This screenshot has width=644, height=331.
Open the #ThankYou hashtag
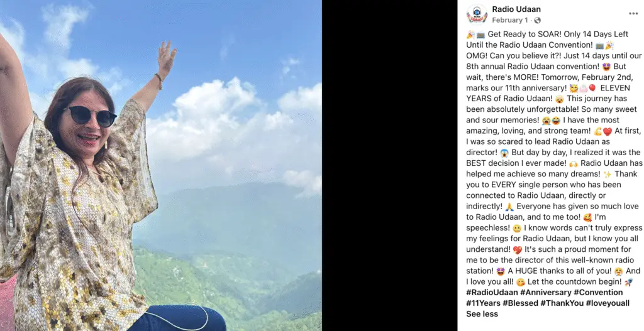coord(562,303)
